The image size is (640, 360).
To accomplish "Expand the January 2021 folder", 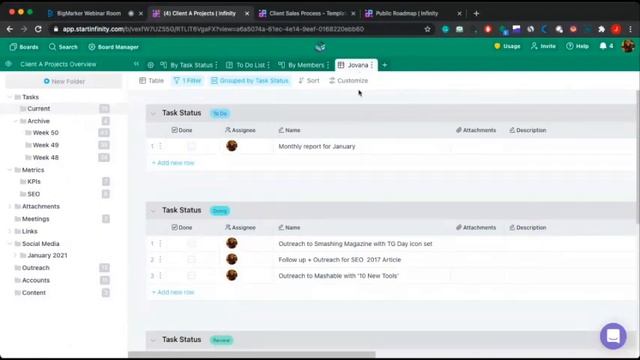I will pos(15,256).
